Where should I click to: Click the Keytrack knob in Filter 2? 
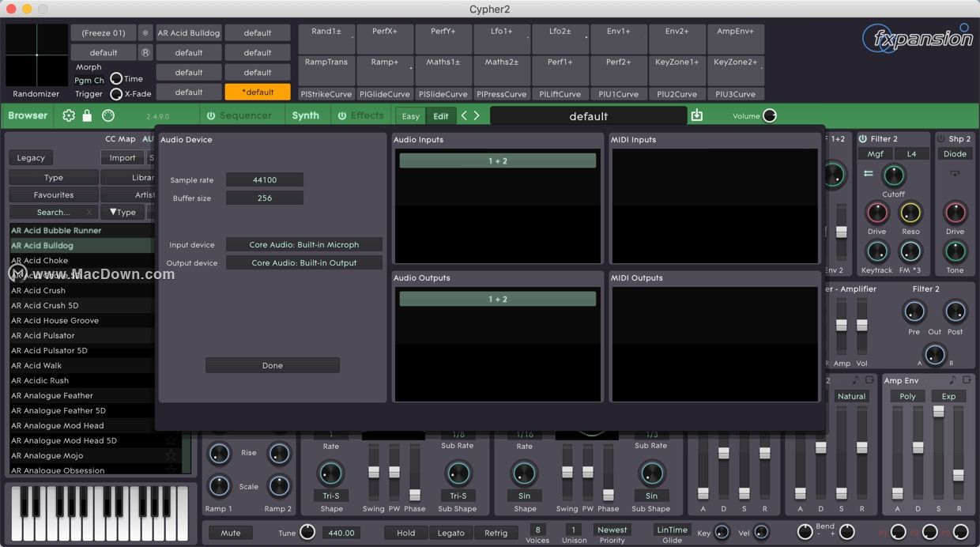tap(876, 251)
